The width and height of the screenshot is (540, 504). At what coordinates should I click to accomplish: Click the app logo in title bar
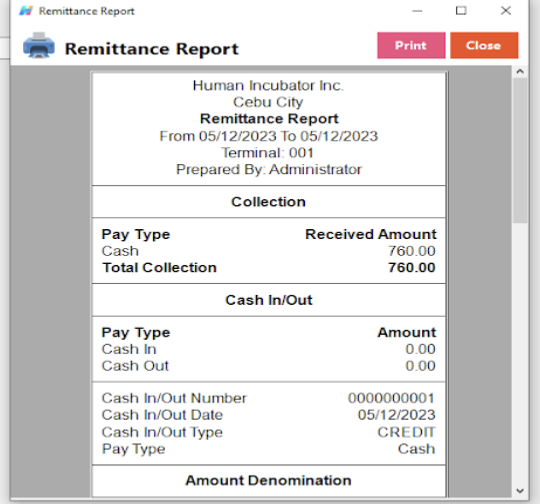26,11
